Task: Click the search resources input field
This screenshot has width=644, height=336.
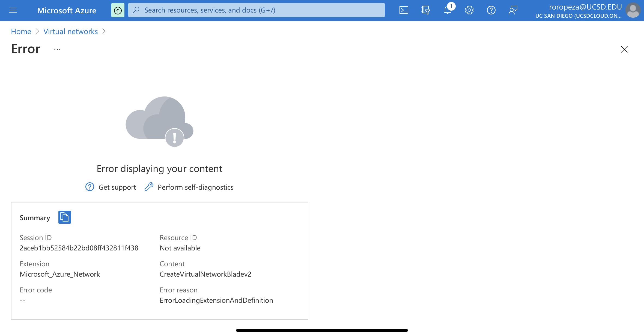Action: [256, 10]
